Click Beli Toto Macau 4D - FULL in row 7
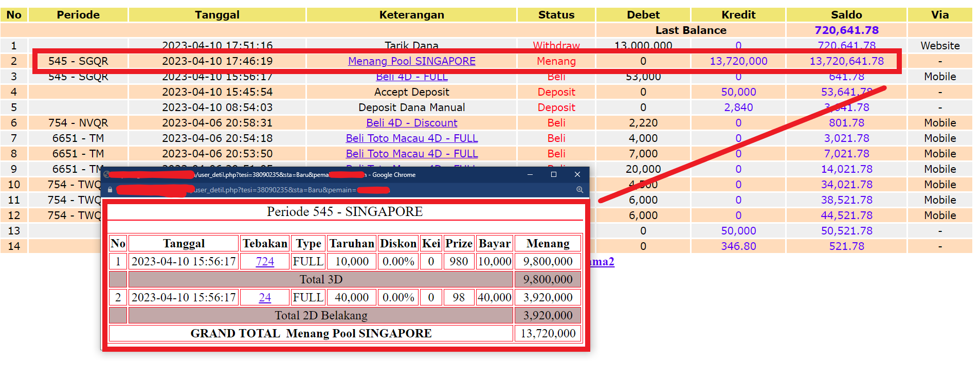Screen dimensions: 980x379 click(x=412, y=138)
